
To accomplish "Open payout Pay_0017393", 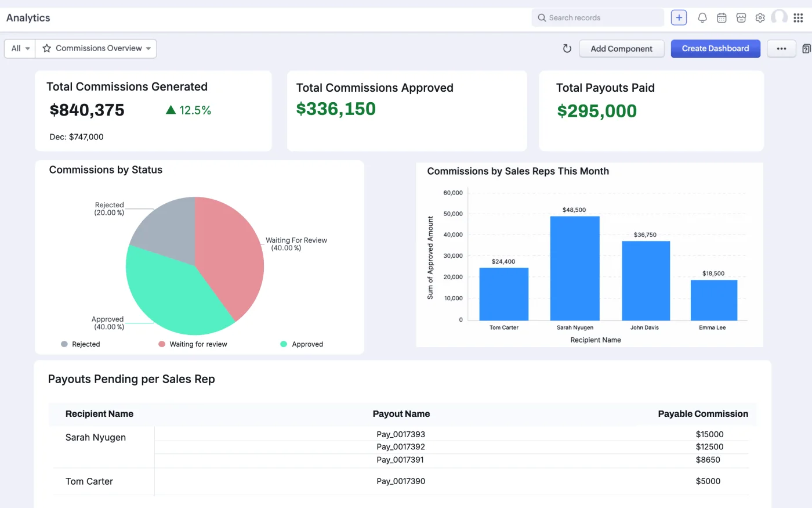I will pos(401,434).
